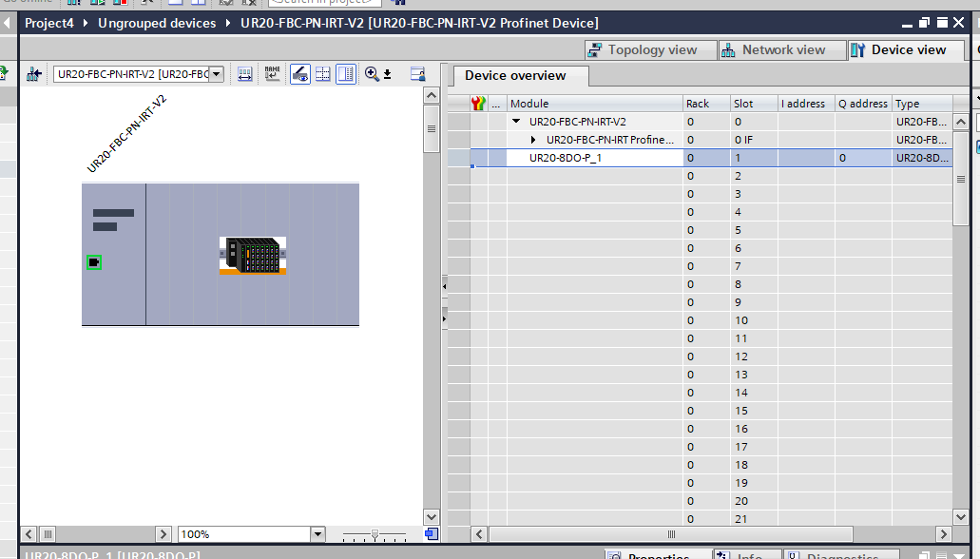Click the diagnostics icon column header
This screenshot has width=980, height=559.
(479, 104)
